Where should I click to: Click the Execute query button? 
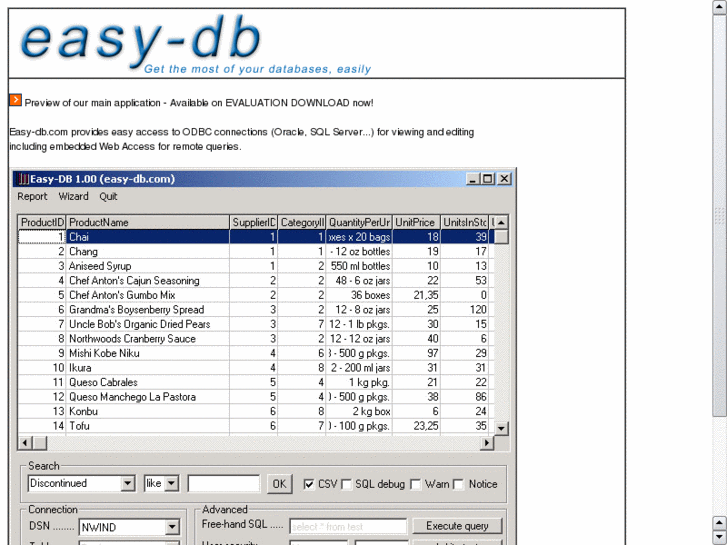point(457,526)
